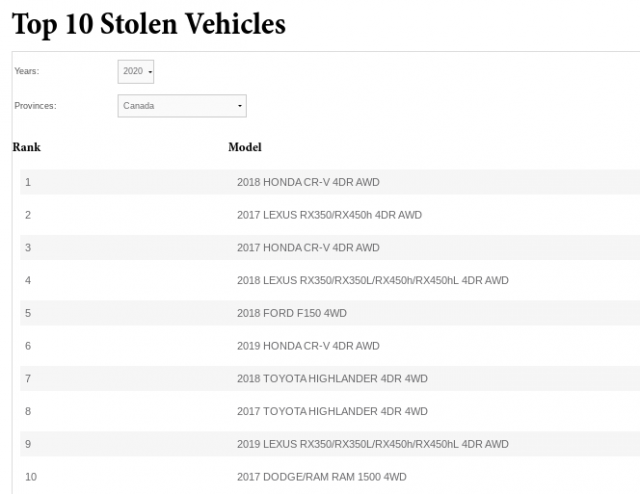The image size is (640, 494).
Task: Click the Top 10 Stolen Vehicles heading
Action: pos(149,24)
